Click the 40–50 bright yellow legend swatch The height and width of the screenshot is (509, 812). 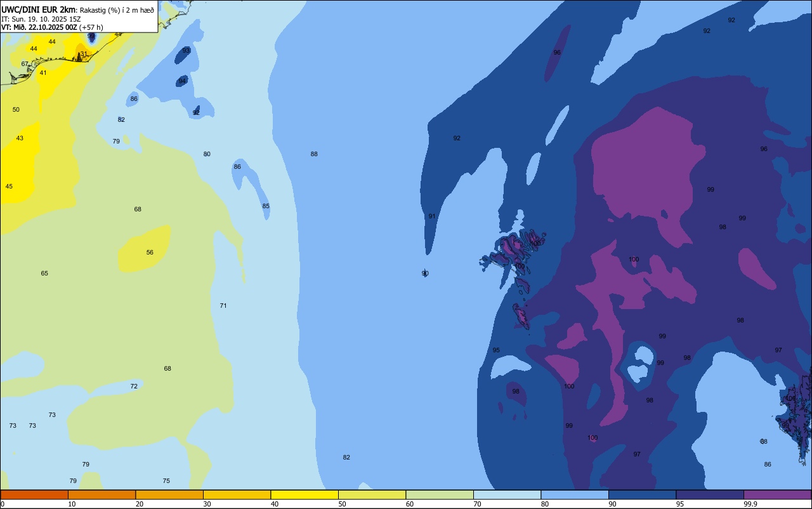pyautogui.click(x=304, y=494)
